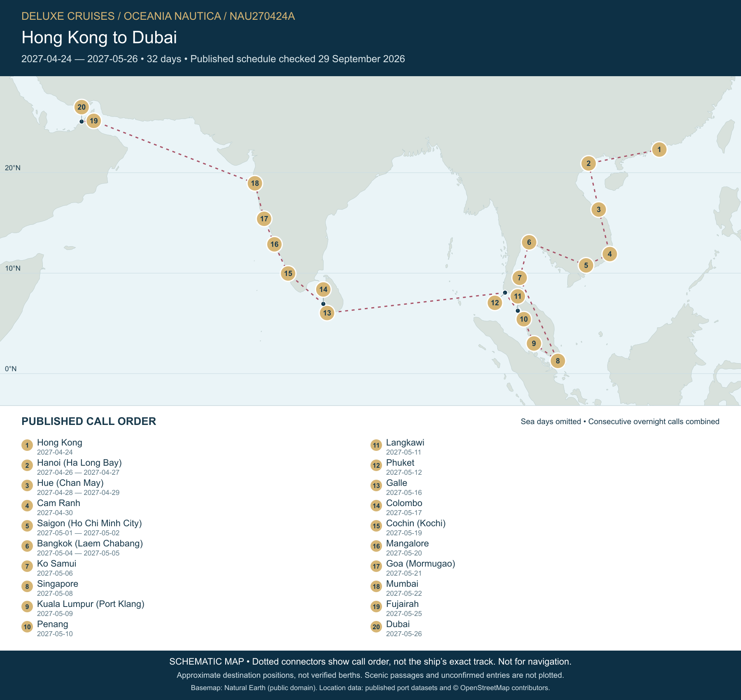Select map marker 12 for Phuket
The image size is (741, 700).
tap(495, 303)
